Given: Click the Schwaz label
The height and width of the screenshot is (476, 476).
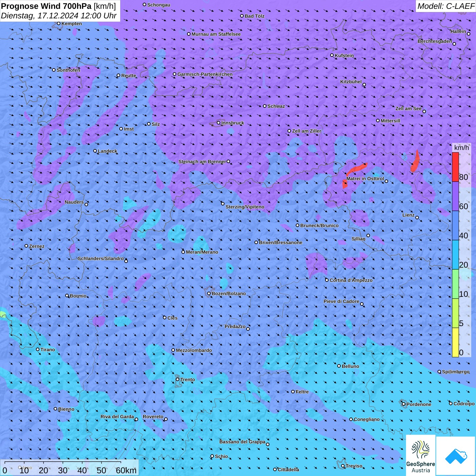Looking at the screenshot, I should click(x=276, y=106).
